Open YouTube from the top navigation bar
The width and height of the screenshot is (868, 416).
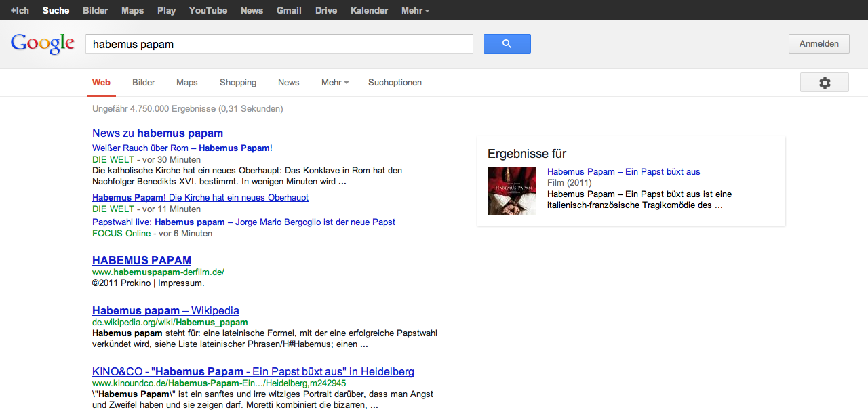208,11
